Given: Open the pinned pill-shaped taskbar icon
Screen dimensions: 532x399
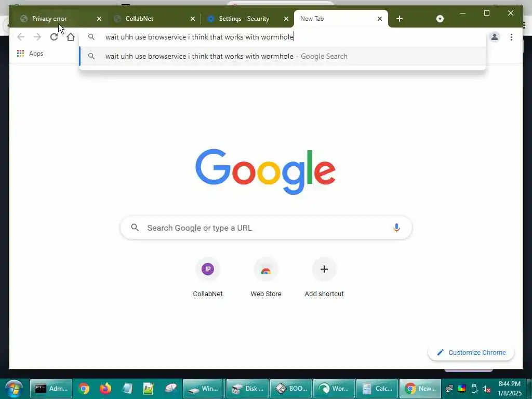Looking at the screenshot, I should coord(170,389).
